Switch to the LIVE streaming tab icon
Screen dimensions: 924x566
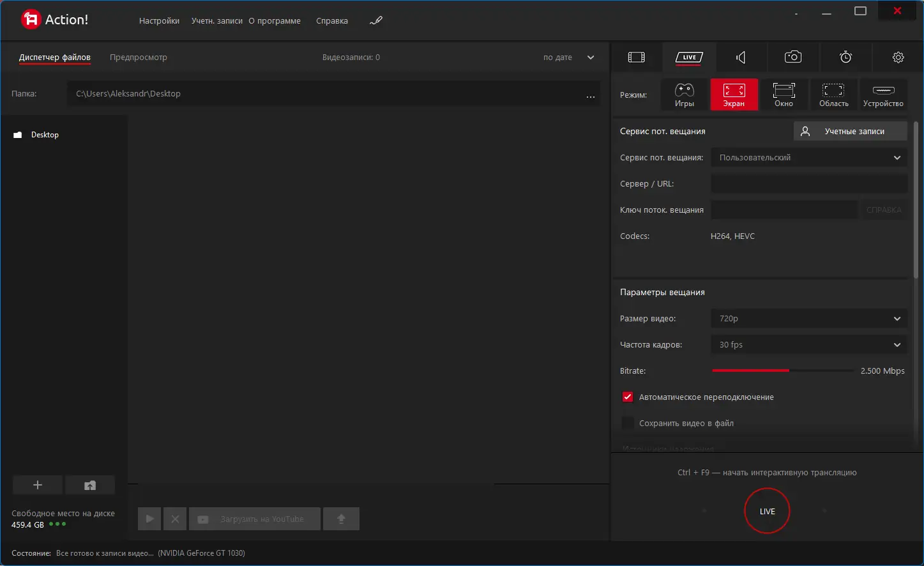[x=690, y=57]
